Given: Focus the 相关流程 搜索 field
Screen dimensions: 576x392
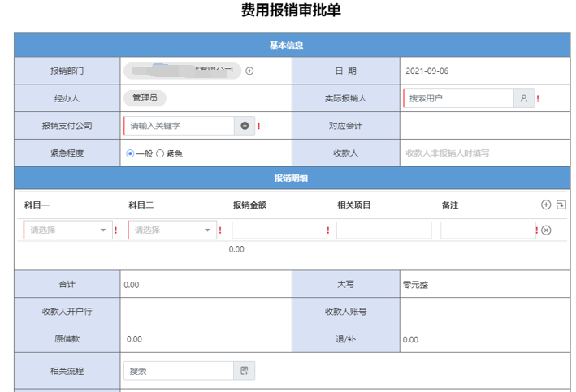Looking at the screenshot, I should [179, 371].
